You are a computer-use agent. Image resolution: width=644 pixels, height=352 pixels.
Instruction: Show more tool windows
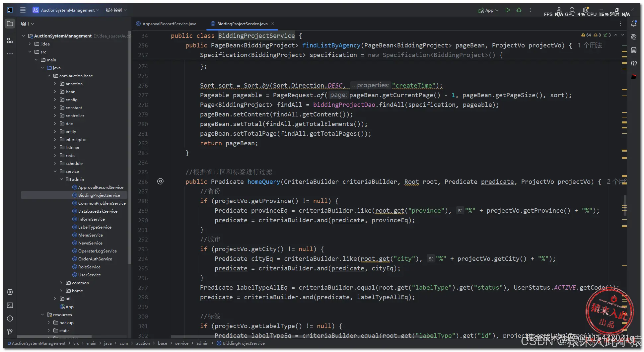[x=10, y=53]
